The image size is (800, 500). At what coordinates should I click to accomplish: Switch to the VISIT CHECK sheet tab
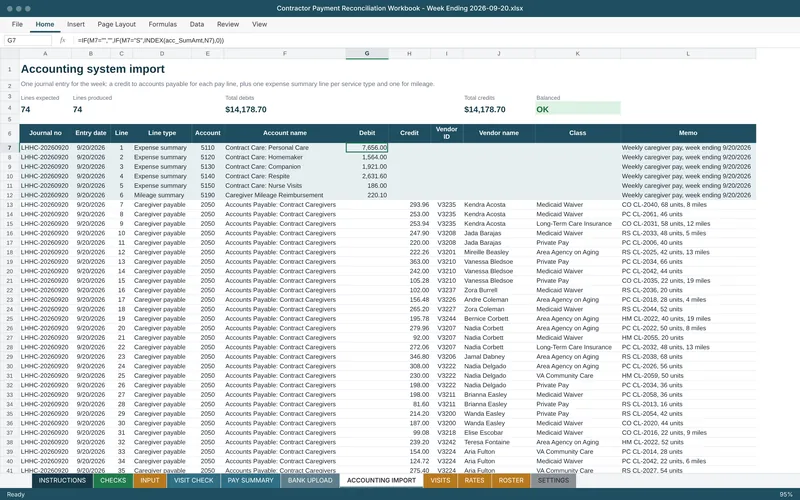tap(194, 481)
